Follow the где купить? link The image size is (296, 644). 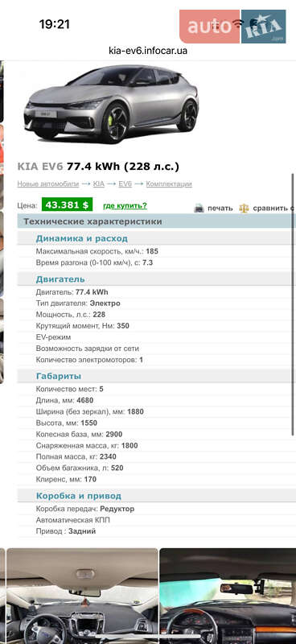pyautogui.click(x=125, y=206)
